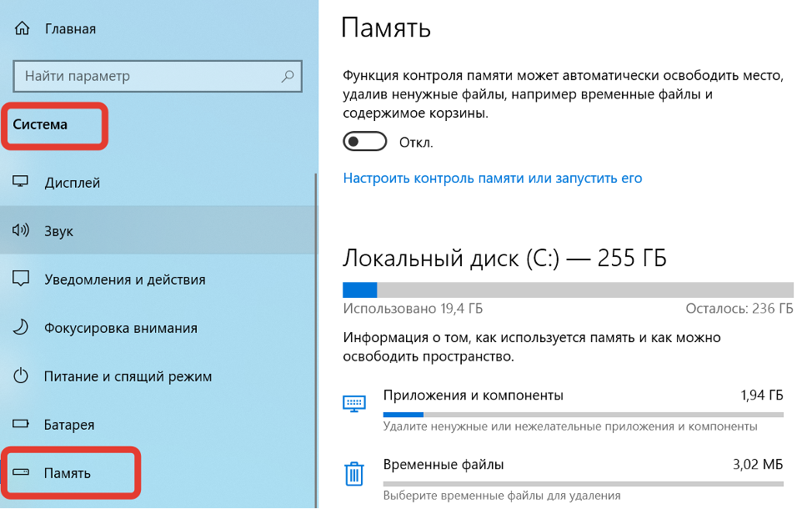Click the sidebar vertical scrollbar
Screen dimensions: 812x509
click(x=316, y=340)
